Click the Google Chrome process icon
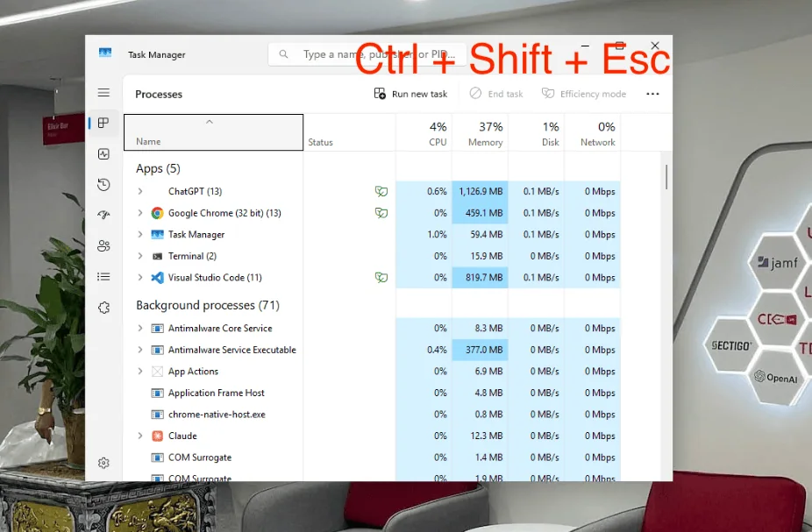This screenshot has height=532, width=812. pyautogui.click(x=158, y=213)
